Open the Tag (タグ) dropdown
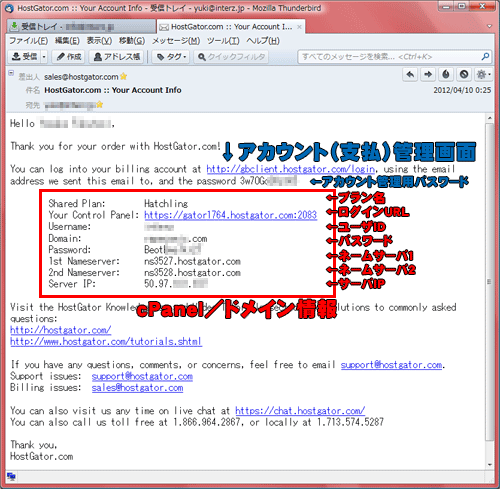 point(171,57)
